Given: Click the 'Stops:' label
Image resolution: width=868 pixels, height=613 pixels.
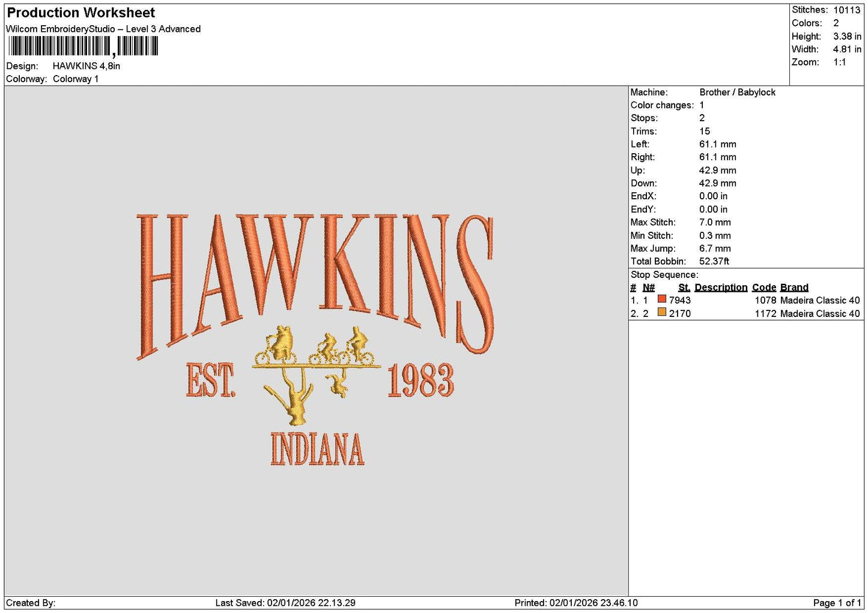Looking at the screenshot, I should (644, 118).
